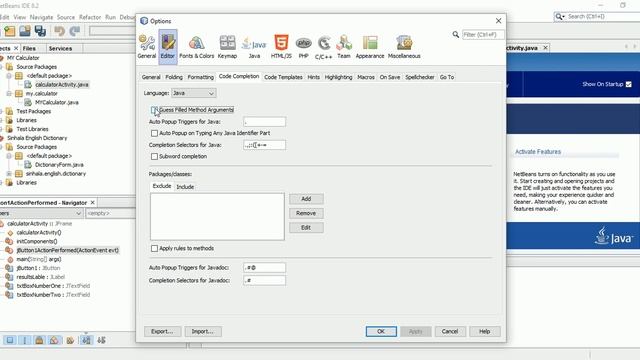This screenshot has width=640, height=360.
Task: Click the Save All toolbar icon
Action: (40, 31)
